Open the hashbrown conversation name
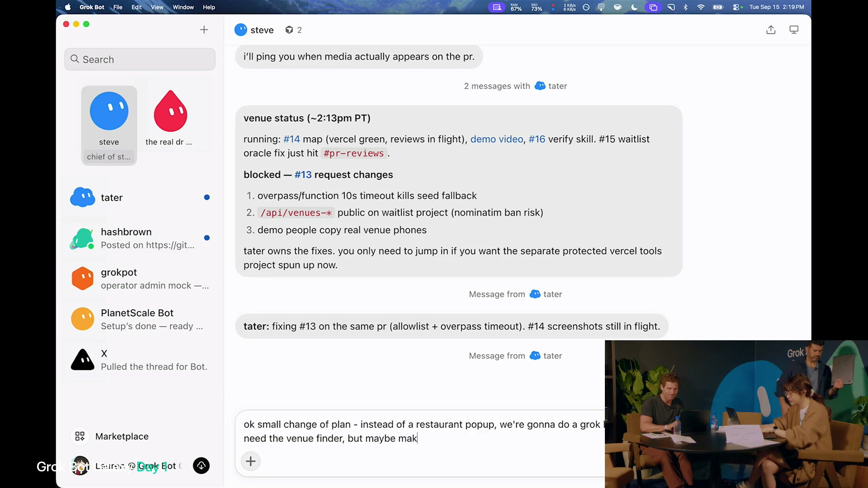 (126, 232)
